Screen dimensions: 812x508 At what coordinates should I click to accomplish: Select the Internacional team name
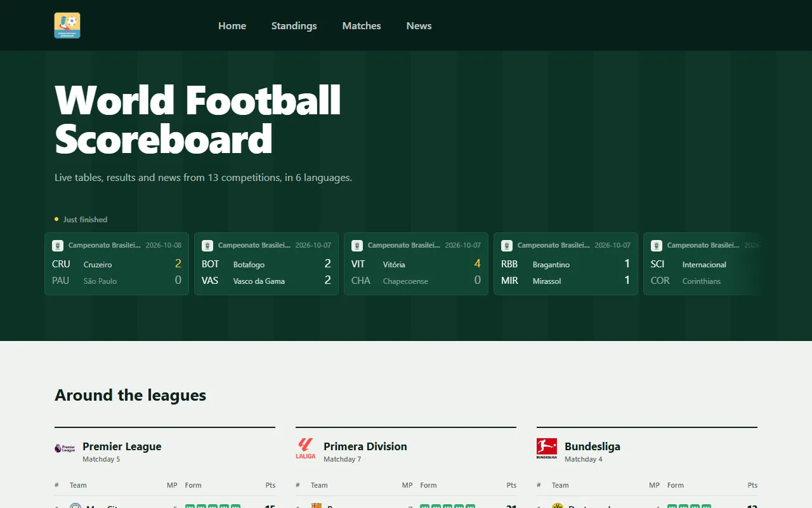tap(704, 264)
